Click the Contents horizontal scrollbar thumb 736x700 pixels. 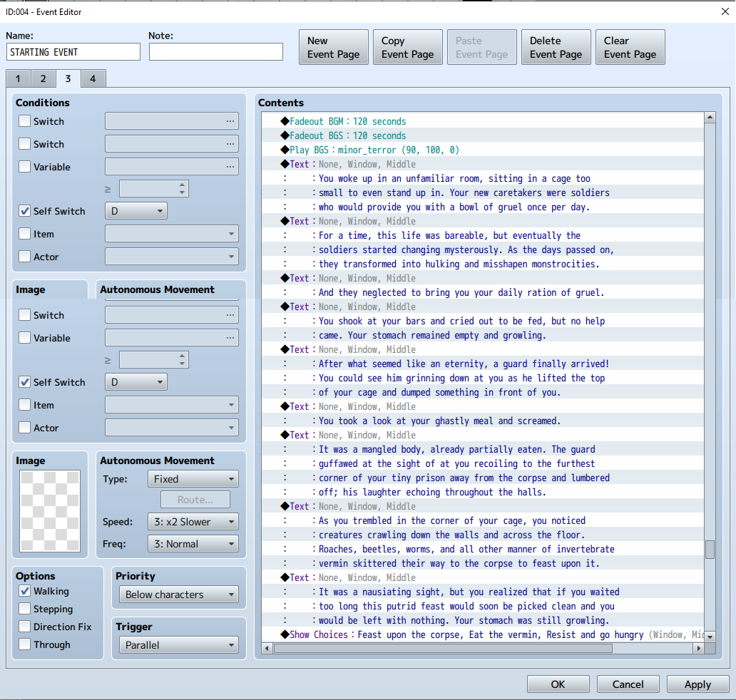443,649
